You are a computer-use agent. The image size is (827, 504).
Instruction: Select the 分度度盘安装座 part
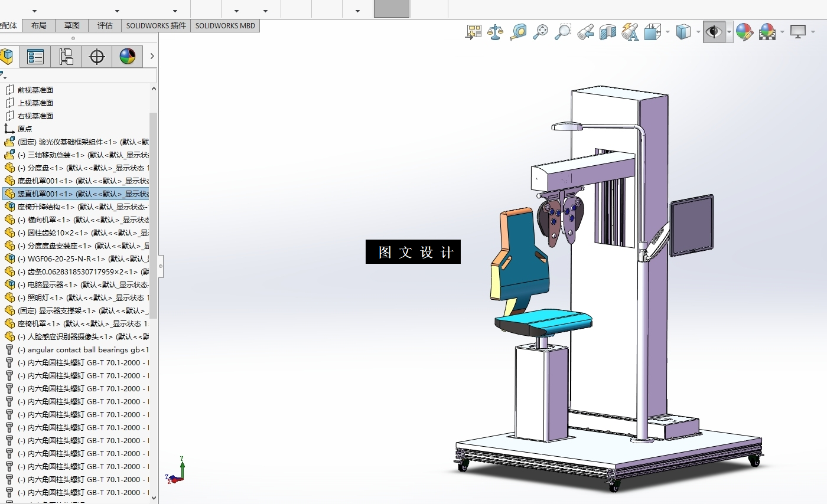click(76, 246)
